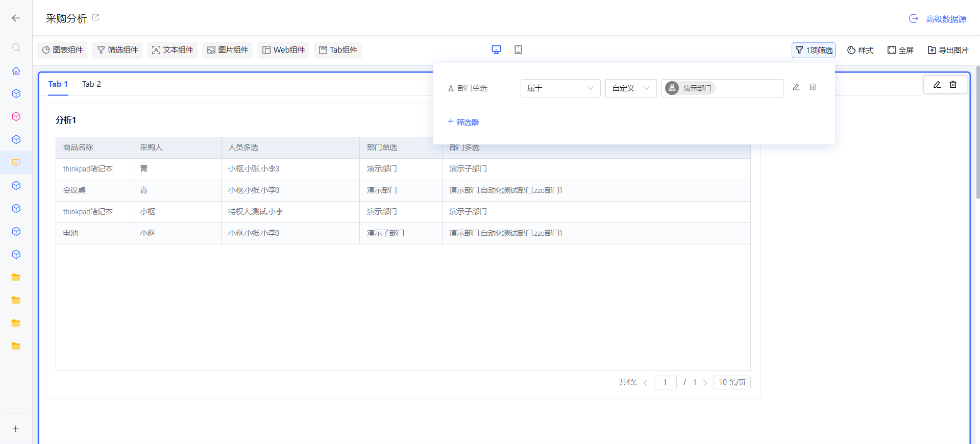The width and height of the screenshot is (980, 444).
Task: Open the 10 条/页 page size dropdown
Action: pos(732,382)
